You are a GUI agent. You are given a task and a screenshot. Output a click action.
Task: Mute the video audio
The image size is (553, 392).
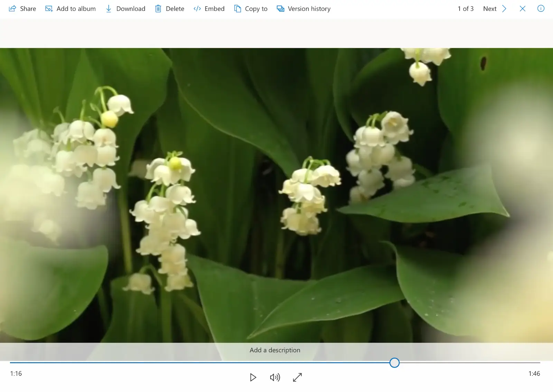pos(275,377)
